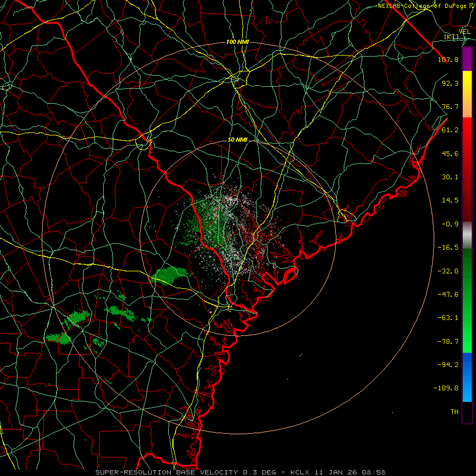The image size is (476, 476).
Task: Select the 14.5 velocity scale value
Action: pos(450,200)
